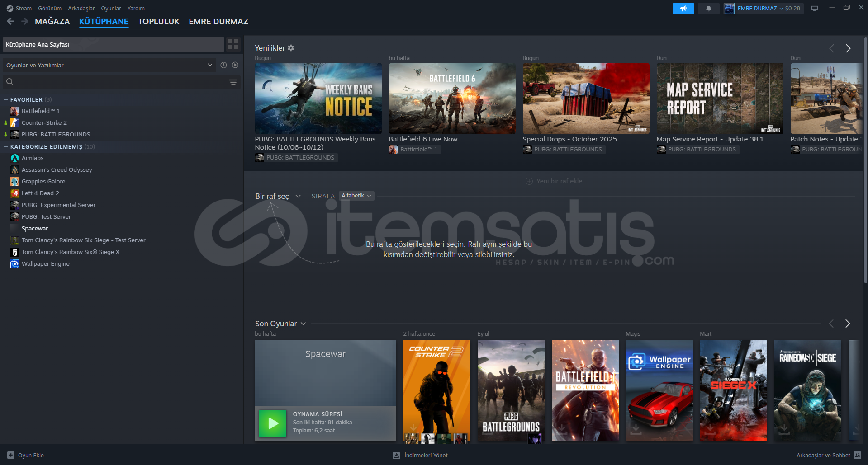The height and width of the screenshot is (465, 868).
Task: Click the Counter-Strike 2 game icon
Action: [15, 123]
